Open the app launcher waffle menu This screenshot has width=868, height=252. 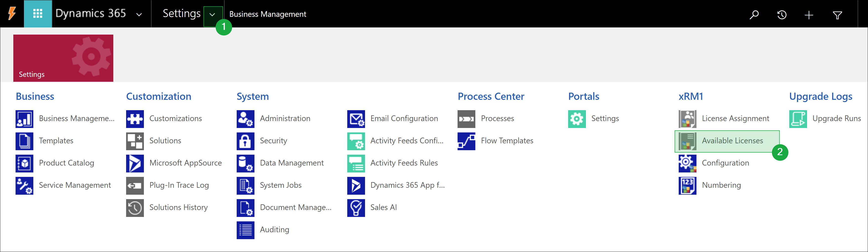[x=38, y=14]
